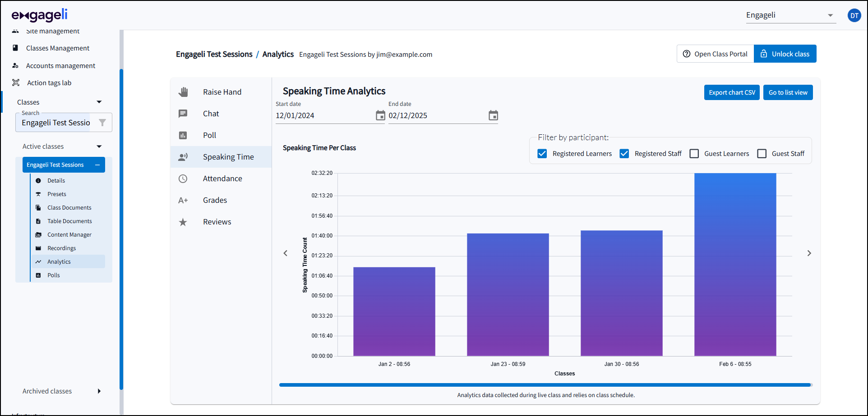The height and width of the screenshot is (416, 868).
Task: Click Export chart CSV button
Action: 732,92
